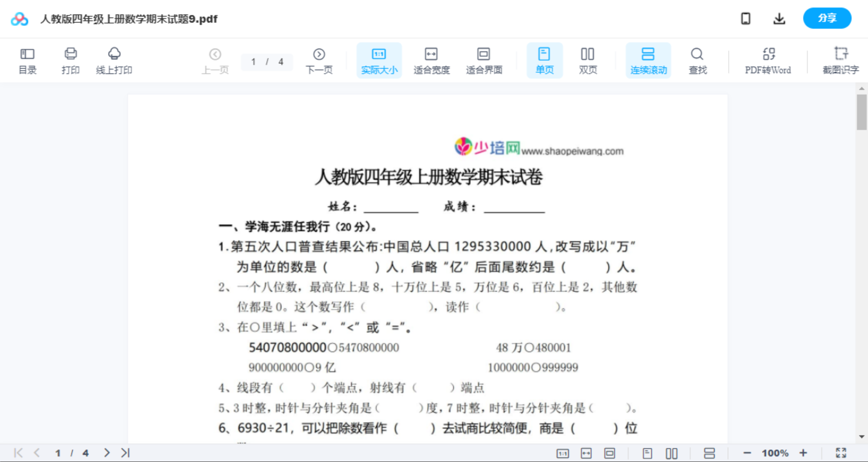Jump to last page via bottom arrow

tap(125, 452)
